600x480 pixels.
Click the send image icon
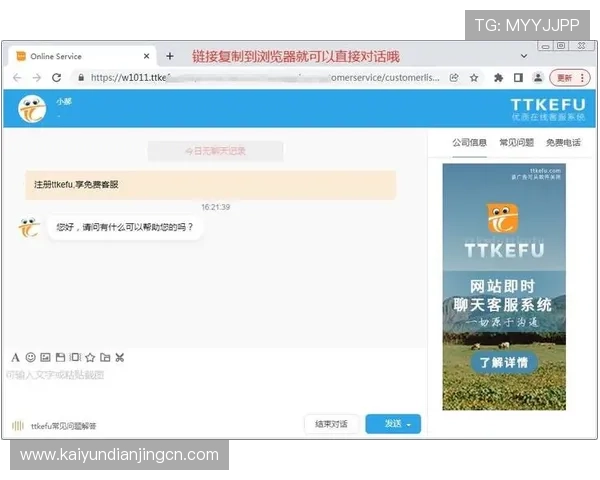click(x=45, y=357)
